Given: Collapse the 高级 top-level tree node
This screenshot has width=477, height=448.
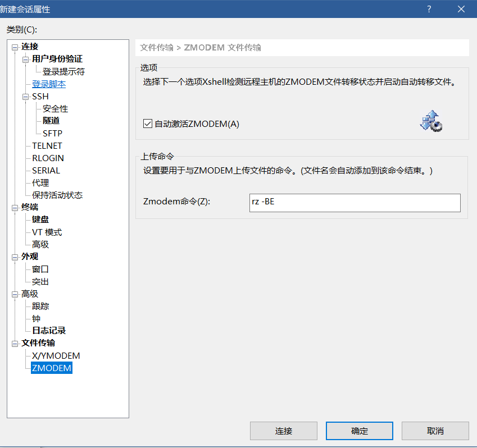Looking at the screenshot, I should point(15,294).
